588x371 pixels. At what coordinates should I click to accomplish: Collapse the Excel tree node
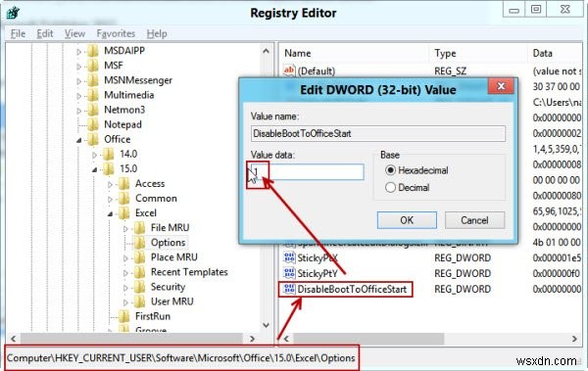110,214
